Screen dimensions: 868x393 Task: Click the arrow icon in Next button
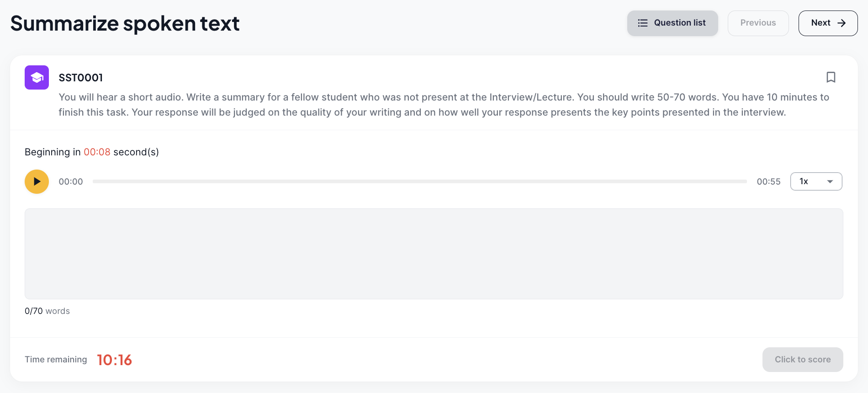[x=842, y=23]
